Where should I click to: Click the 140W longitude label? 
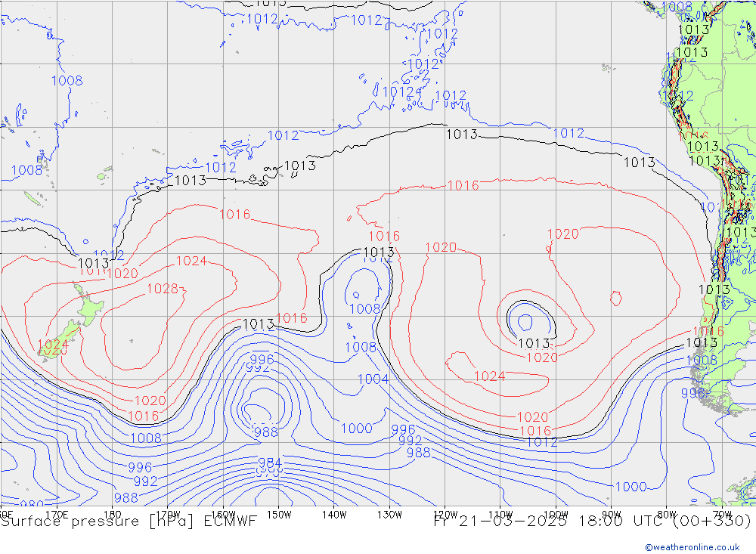point(334,515)
